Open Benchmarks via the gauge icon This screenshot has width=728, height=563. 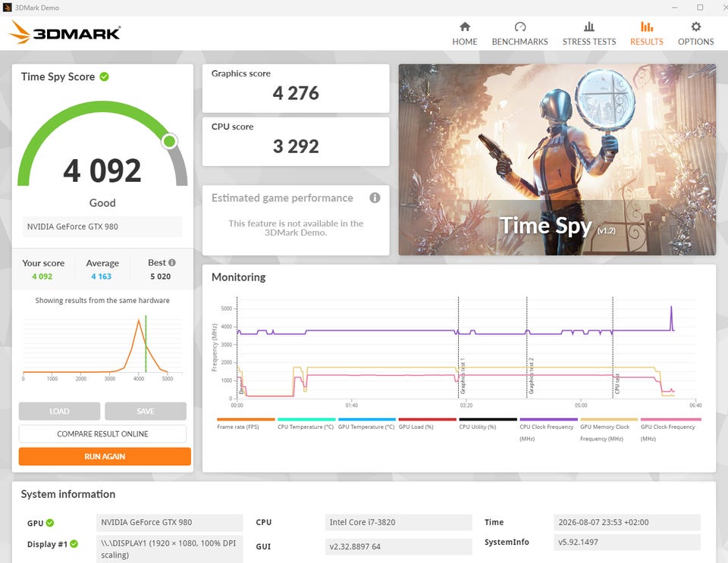point(520,27)
